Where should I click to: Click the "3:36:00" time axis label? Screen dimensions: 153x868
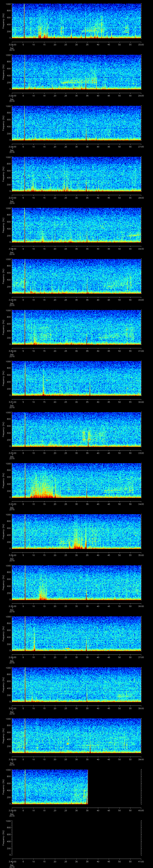point(12,657)
